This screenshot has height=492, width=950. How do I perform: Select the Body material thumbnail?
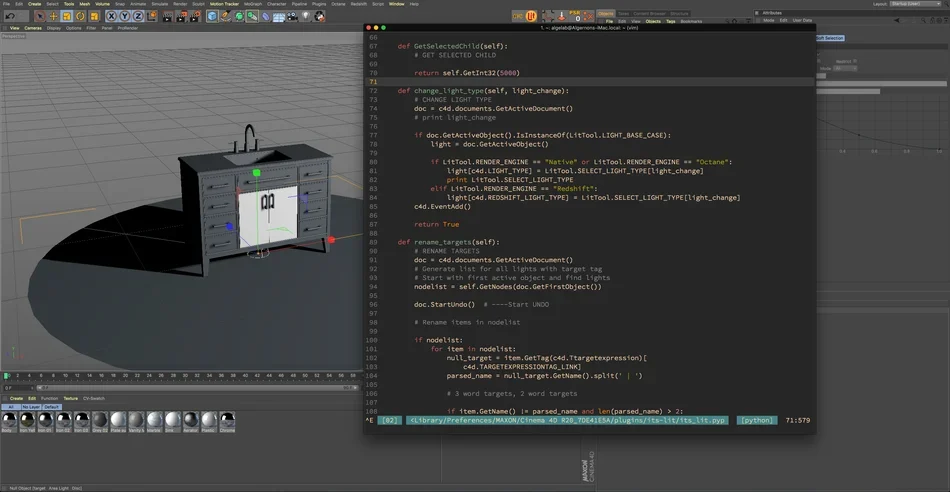tap(9, 422)
